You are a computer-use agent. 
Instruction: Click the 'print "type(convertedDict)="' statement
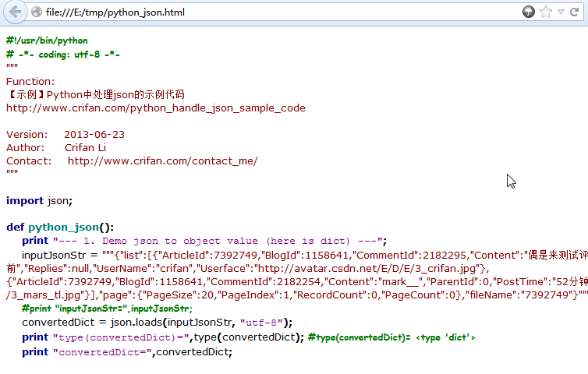163,337
